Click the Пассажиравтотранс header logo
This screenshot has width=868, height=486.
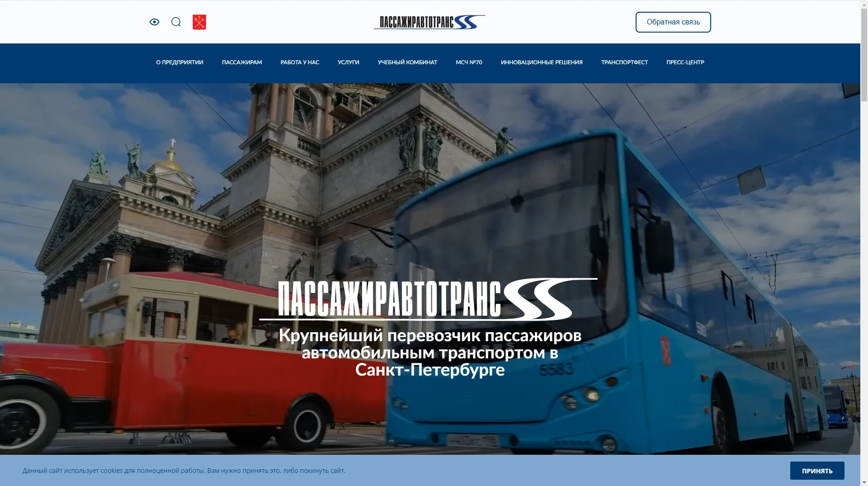429,22
